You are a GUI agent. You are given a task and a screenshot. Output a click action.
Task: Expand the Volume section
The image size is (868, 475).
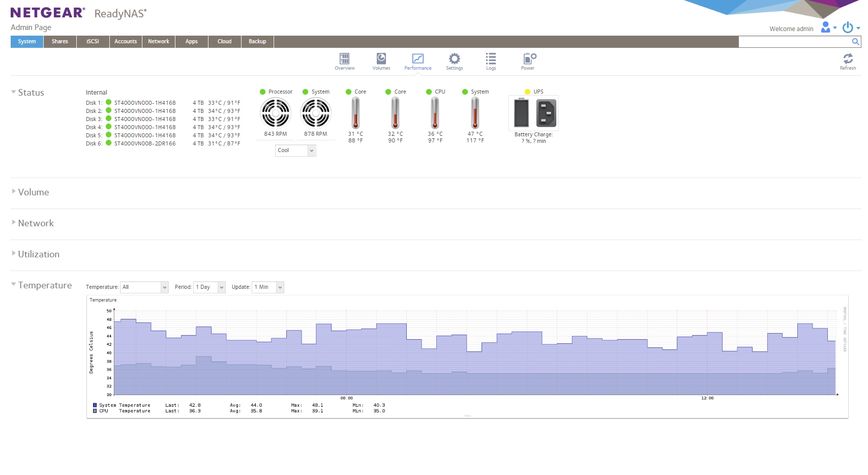click(x=34, y=192)
